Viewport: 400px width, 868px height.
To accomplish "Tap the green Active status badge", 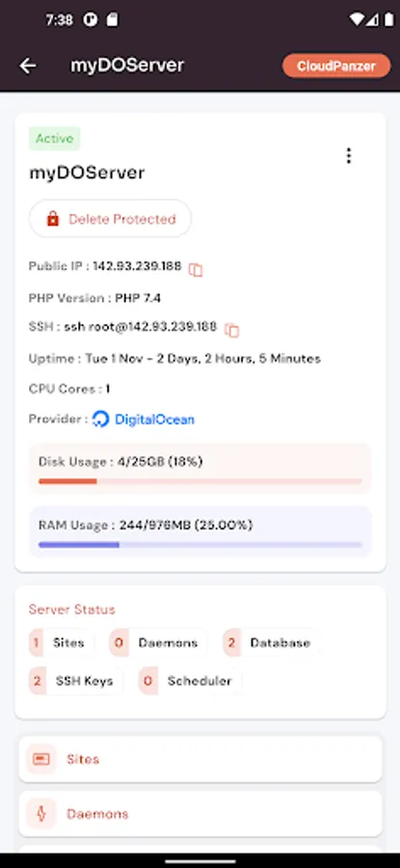I will point(55,138).
